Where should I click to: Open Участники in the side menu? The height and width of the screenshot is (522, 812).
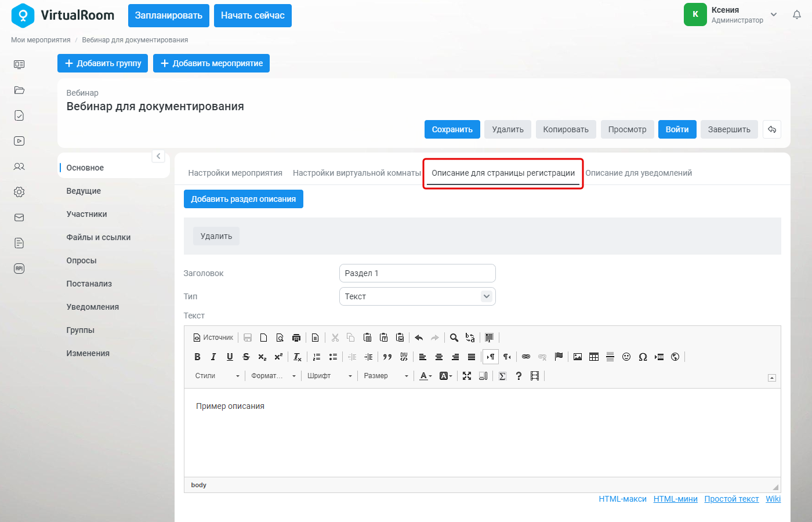(x=87, y=214)
